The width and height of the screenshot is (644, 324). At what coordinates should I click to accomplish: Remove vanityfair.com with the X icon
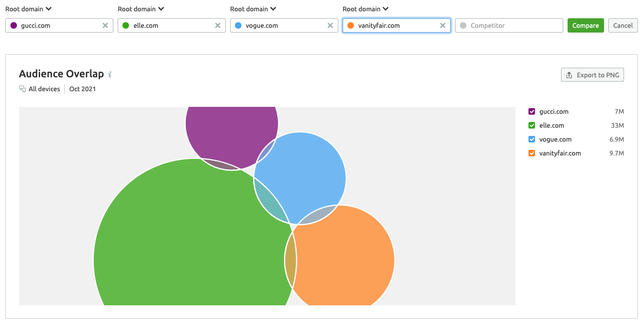[443, 26]
